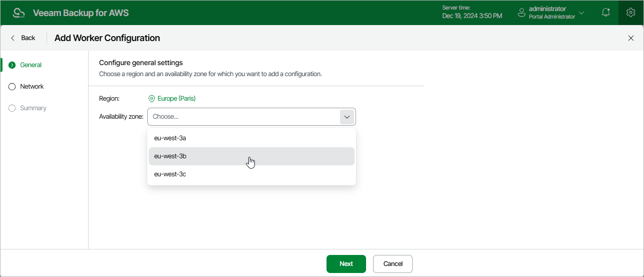Click the Next button
Screen dimensions: 644x277
tap(346, 264)
